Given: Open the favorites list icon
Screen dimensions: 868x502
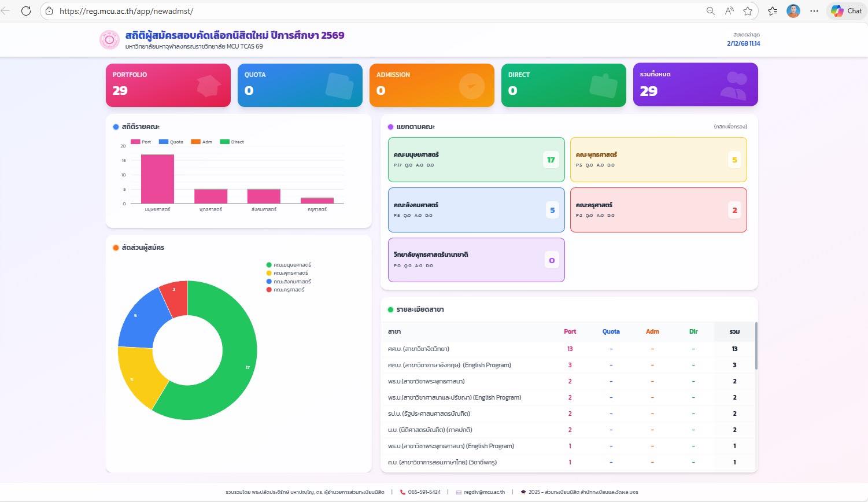Looking at the screenshot, I should point(773,11).
